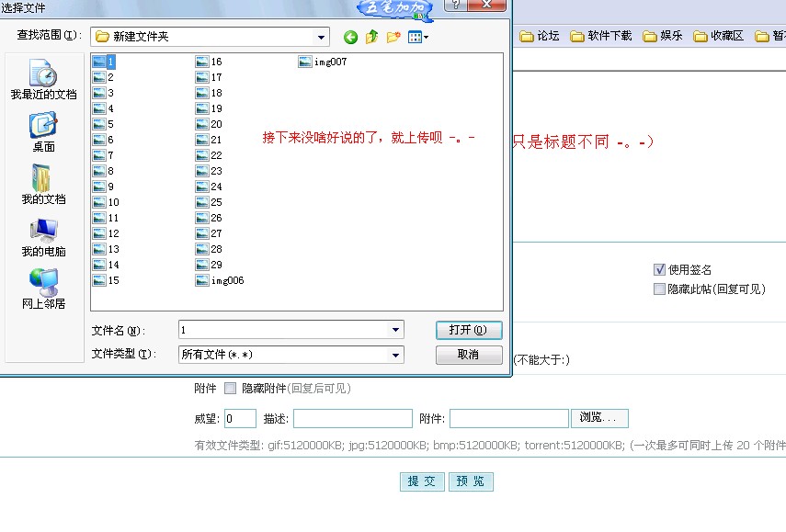Open the 论坛 bookmark folder
Image resolution: width=786 pixels, height=532 pixels.
click(x=540, y=37)
